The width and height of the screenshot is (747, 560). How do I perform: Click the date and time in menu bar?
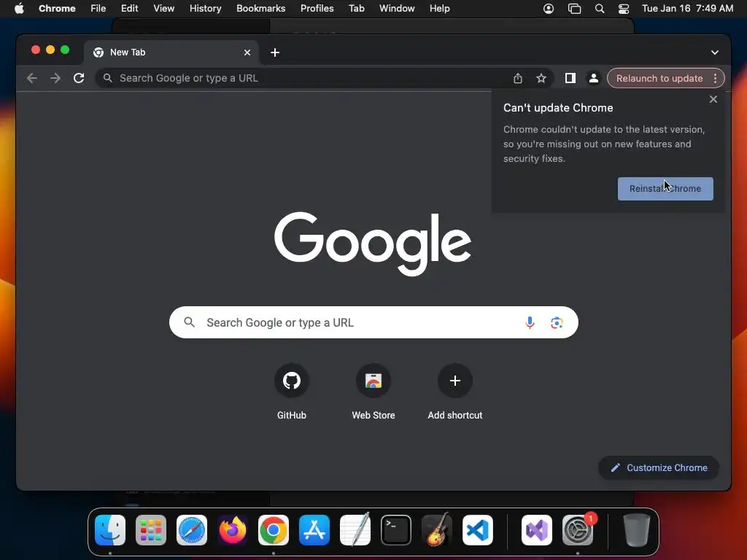point(687,9)
